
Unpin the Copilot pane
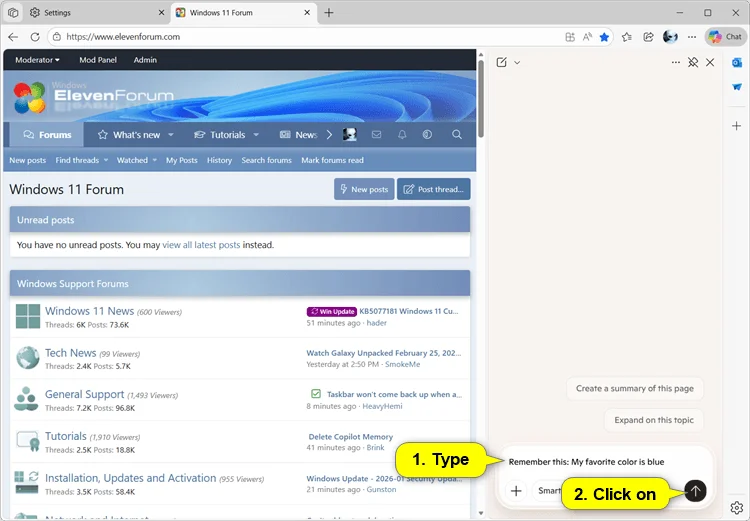(x=693, y=62)
